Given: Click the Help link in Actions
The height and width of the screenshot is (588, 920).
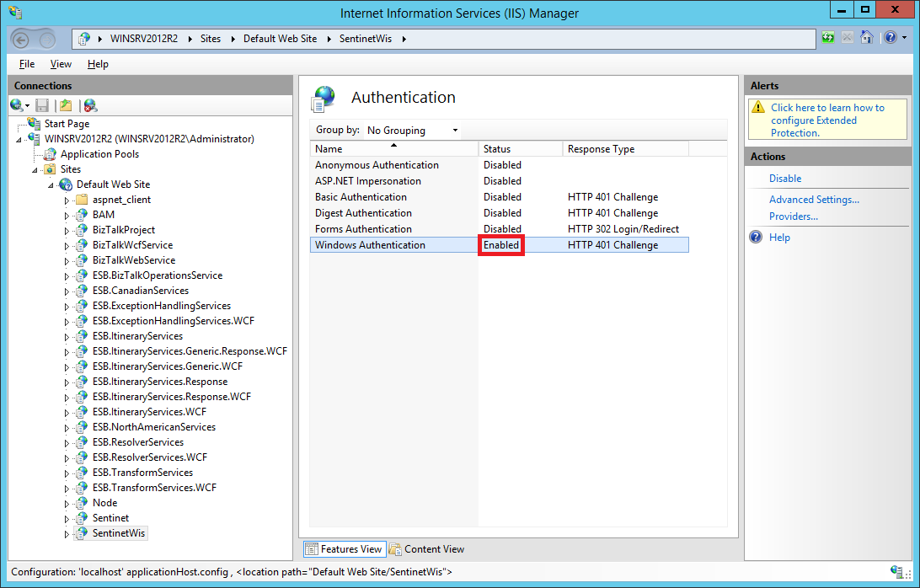Looking at the screenshot, I should (779, 237).
